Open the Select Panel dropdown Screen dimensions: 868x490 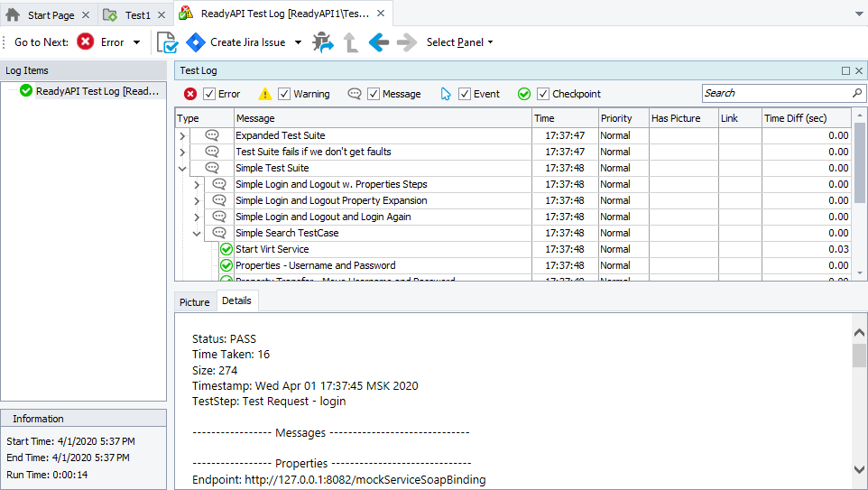tap(459, 42)
